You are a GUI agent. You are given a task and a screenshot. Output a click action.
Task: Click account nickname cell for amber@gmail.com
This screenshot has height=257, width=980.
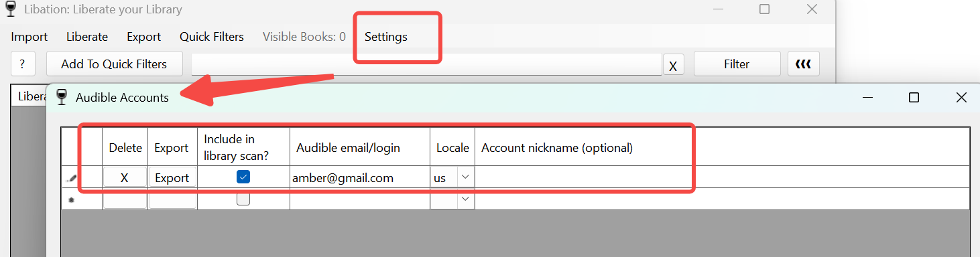(722, 177)
